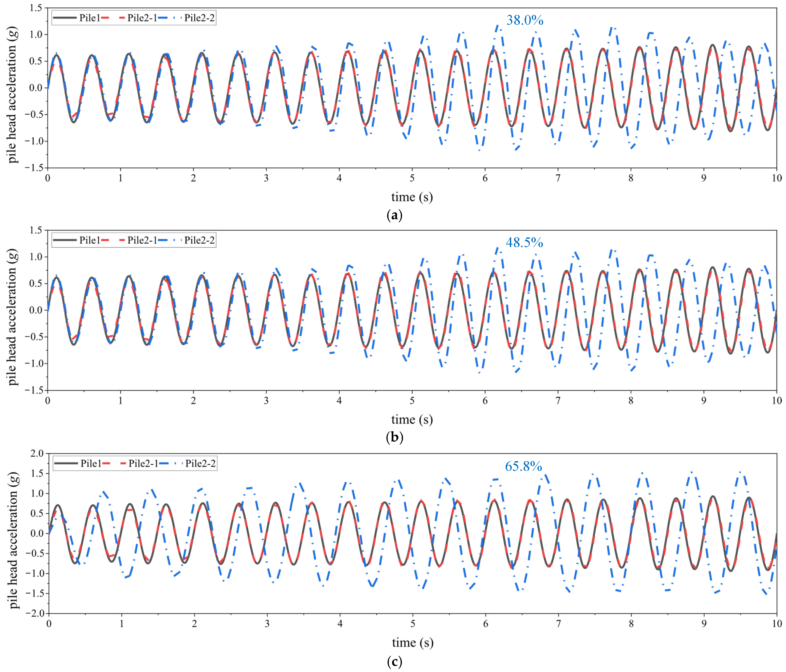Select Pile2-1 legend label in chart (c)
The height and width of the screenshot is (672, 786).
(x=143, y=464)
